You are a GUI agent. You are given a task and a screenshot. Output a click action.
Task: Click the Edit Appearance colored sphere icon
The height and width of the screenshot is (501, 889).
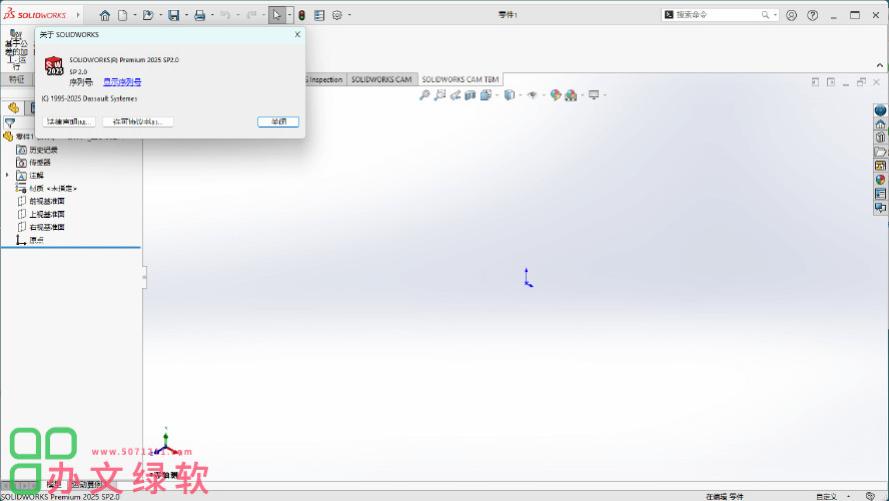point(555,95)
